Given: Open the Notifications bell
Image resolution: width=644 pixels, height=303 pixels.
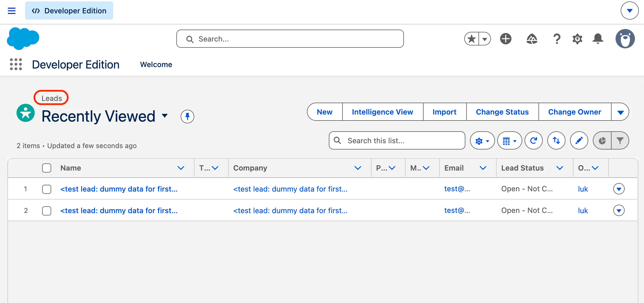Looking at the screenshot, I should 598,39.
